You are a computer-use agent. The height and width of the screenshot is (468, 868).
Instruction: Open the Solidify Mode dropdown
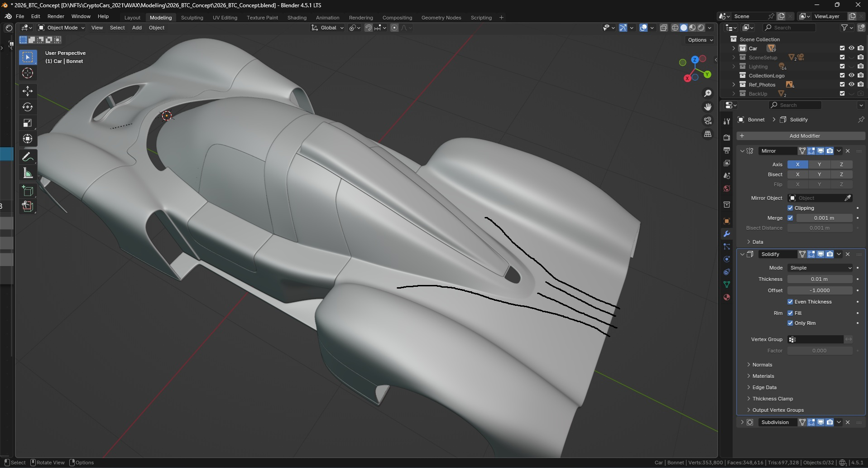pos(820,268)
